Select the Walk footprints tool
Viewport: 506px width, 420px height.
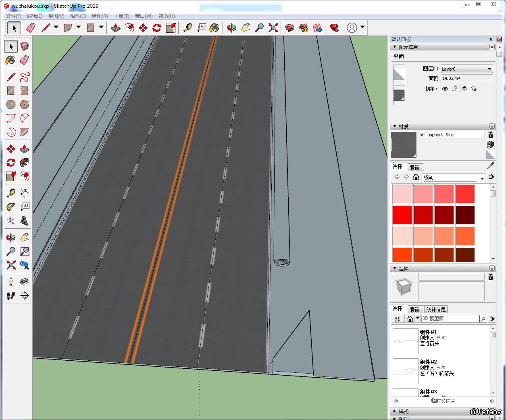[x=11, y=296]
